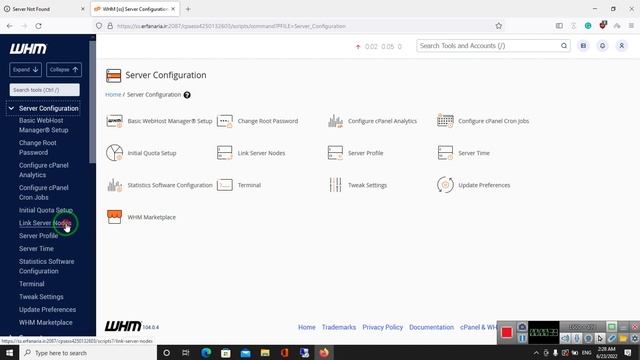Open recorder settings gear icon

pos(635,338)
